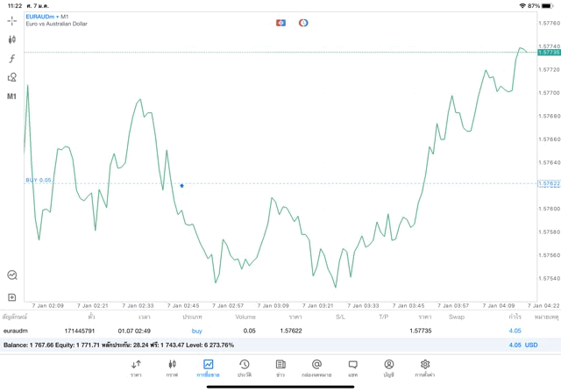
Task: Select ticket number 171445791
Action: [x=80, y=331]
